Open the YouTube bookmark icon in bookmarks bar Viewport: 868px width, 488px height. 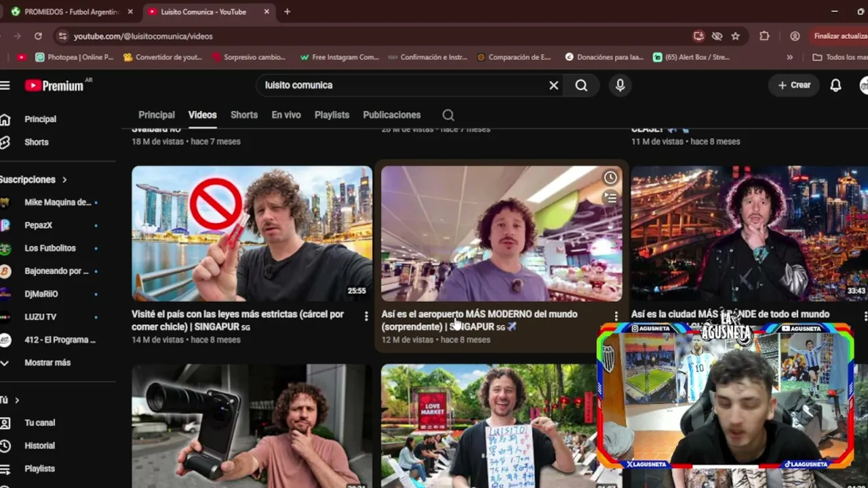(x=22, y=58)
